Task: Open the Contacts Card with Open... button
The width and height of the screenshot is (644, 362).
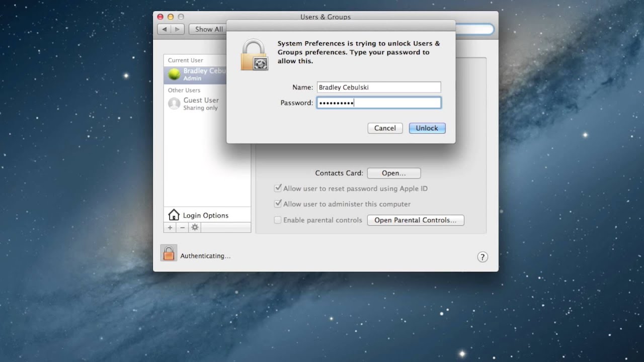Action: (393, 173)
